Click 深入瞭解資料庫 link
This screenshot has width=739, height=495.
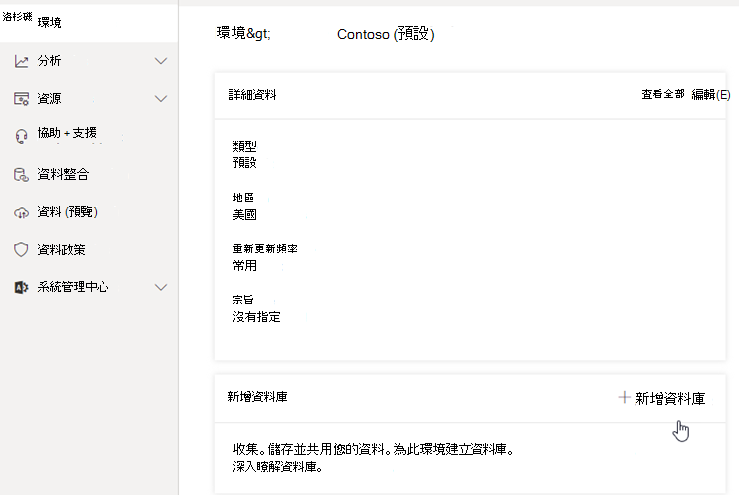point(277,467)
